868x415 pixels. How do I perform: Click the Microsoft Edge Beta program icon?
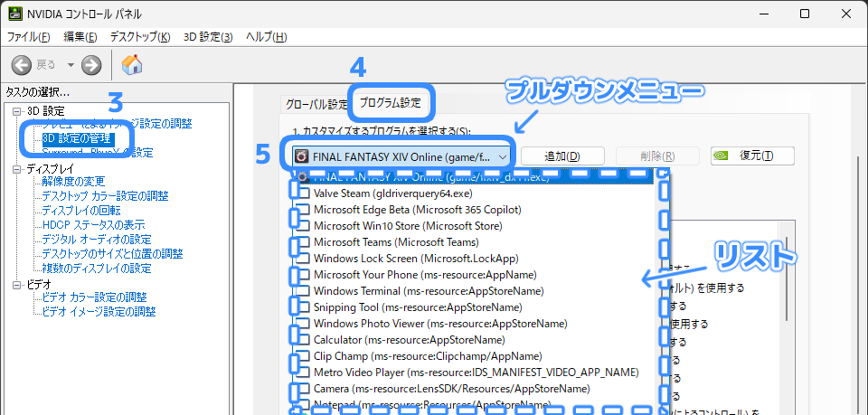pyautogui.click(x=304, y=210)
